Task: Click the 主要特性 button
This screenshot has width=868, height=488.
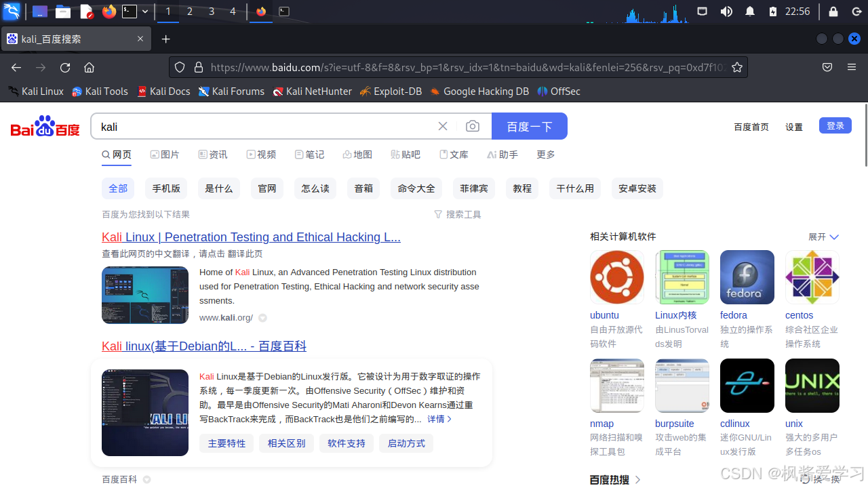Action: 226,443
